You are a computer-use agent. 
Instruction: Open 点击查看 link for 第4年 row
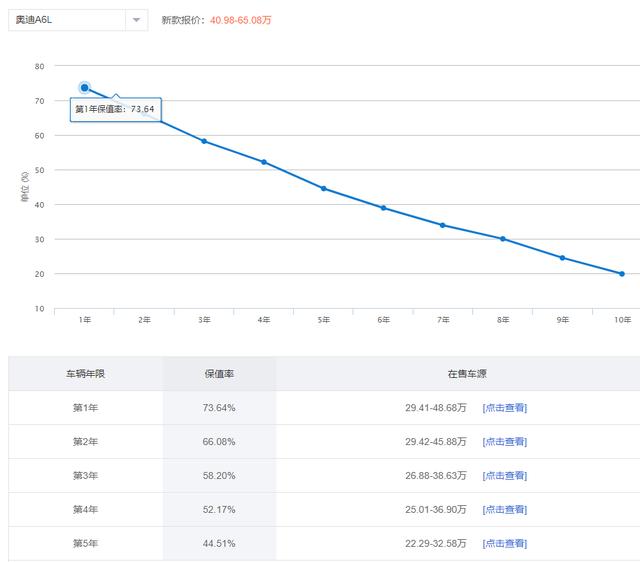pyautogui.click(x=504, y=509)
